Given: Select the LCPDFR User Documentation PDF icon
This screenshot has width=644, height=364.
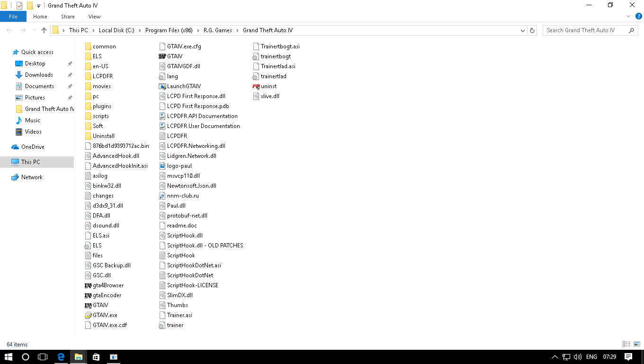Looking at the screenshot, I should [162, 126].
